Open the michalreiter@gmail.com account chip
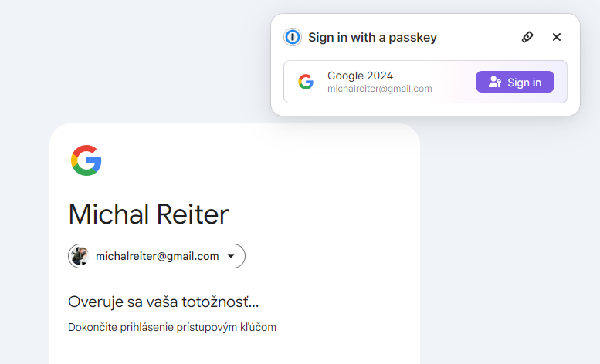 157,256
